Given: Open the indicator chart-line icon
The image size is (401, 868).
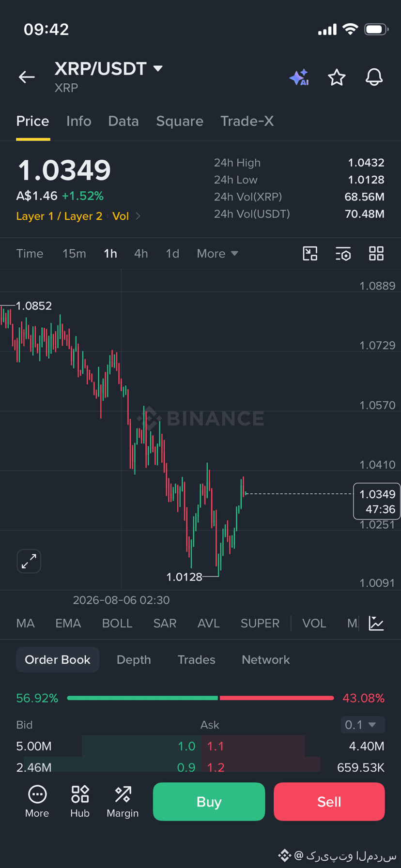Looking at the screenshot, I should pos(376,623).
